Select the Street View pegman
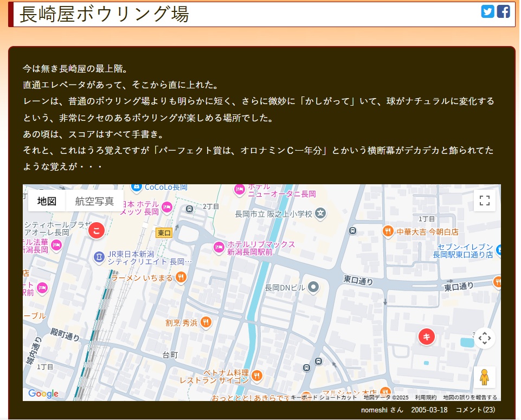The width and height of the screenshot is (521, 420). coord(485,377)
